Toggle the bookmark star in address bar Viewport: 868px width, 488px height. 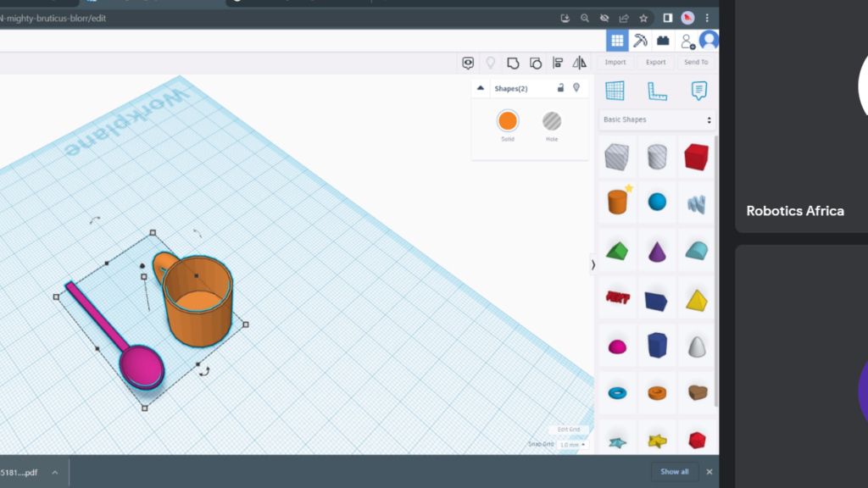coord(643,19)
